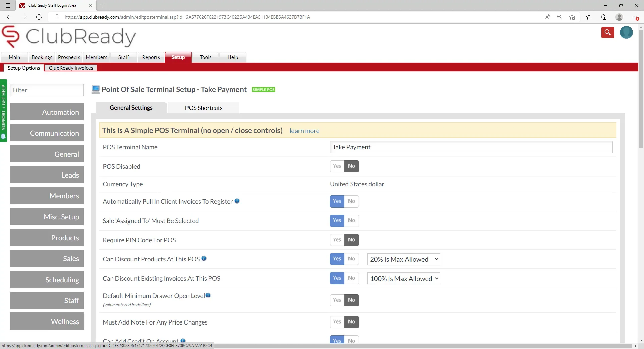The height and width of the screenshot is (349, 644).
Task: Close the ClubReady Staff Login Area tab
Action: 91,5
